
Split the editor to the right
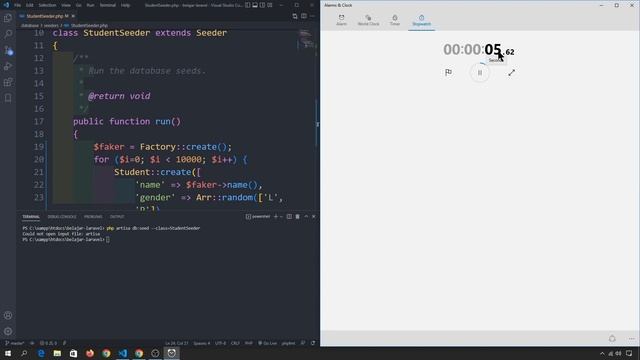point(304,16)
